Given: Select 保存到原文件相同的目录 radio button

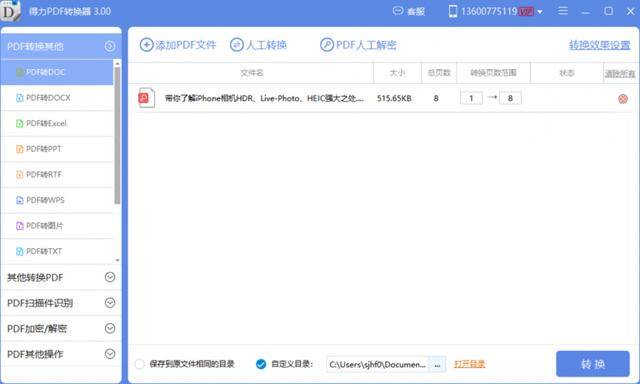Looking at the screenshot, I should pyautogui.click(x=140, y=364).
